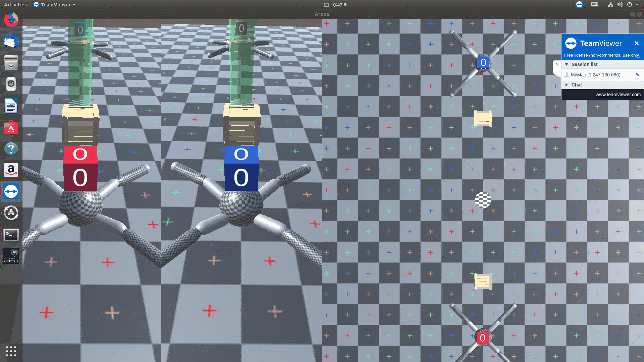Open Rhythmbox speaker icon in dock
This screenshot has width=644, height=362.
11,84
